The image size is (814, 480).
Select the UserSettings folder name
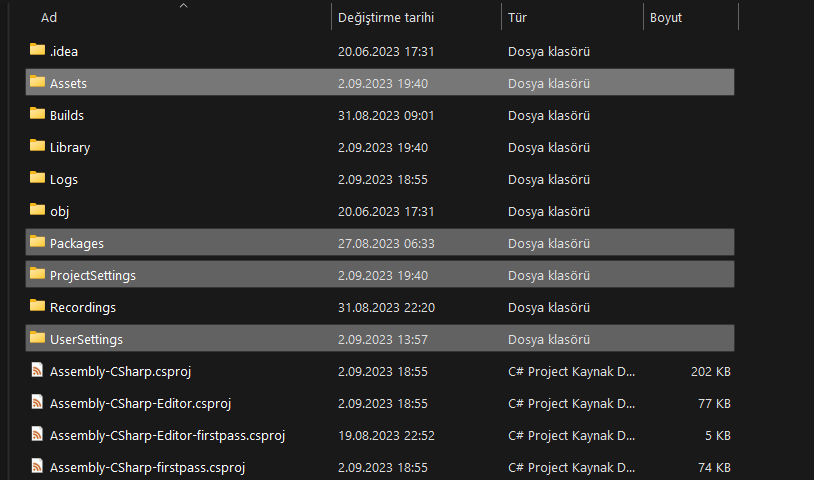click(86, 339)
